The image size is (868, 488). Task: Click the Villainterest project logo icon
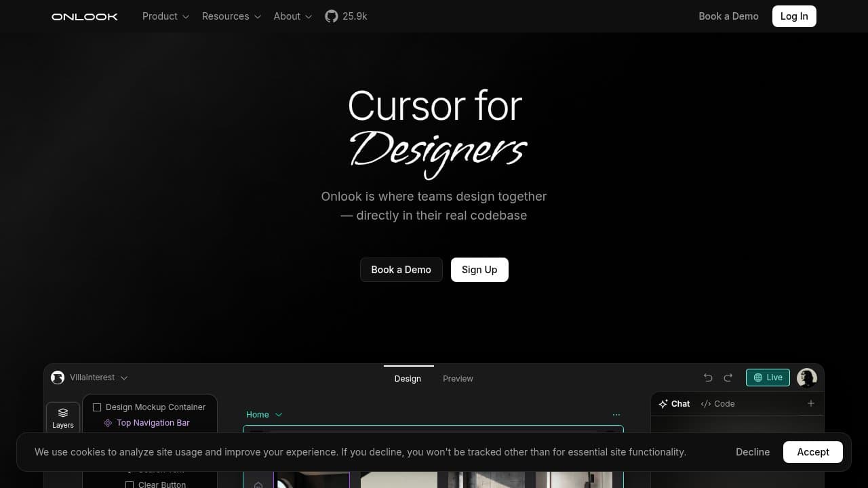(58, 378)
